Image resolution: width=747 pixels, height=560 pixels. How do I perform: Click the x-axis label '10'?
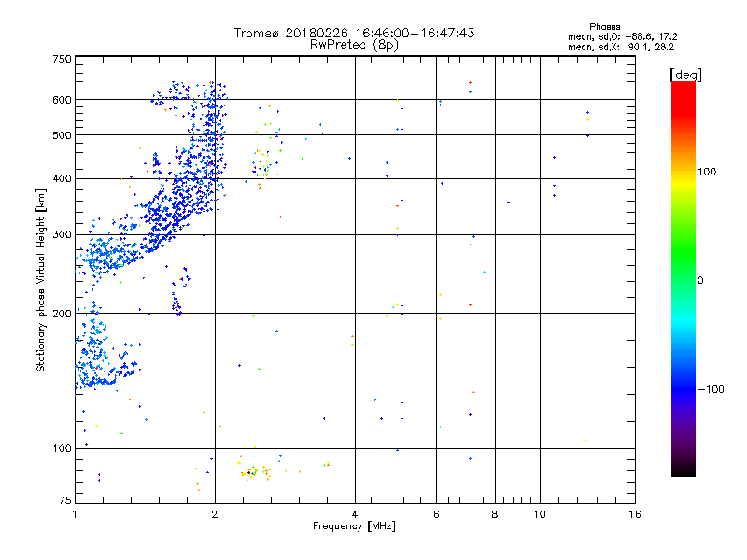tap(540, 514)
